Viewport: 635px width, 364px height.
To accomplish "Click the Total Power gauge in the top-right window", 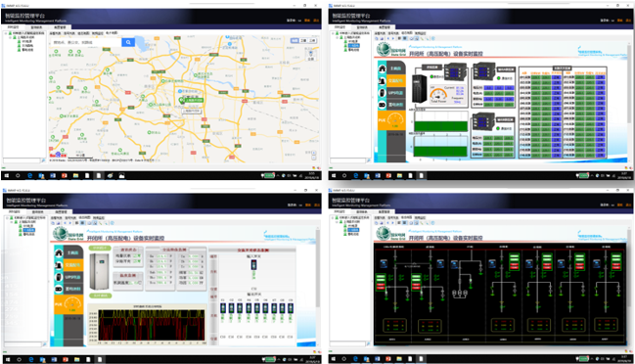I will pyautogui.click(x=438, y=94).
